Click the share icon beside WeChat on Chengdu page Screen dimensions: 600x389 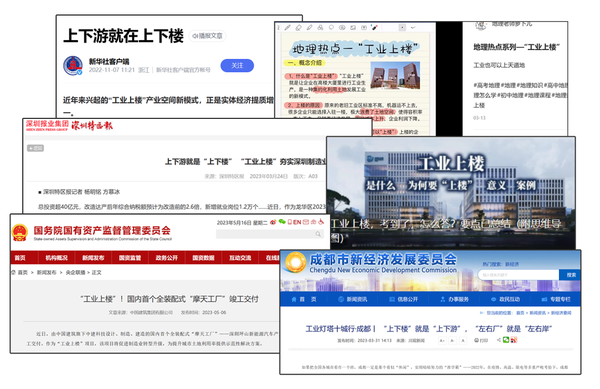pyautogui.click(x=499, y=340)
